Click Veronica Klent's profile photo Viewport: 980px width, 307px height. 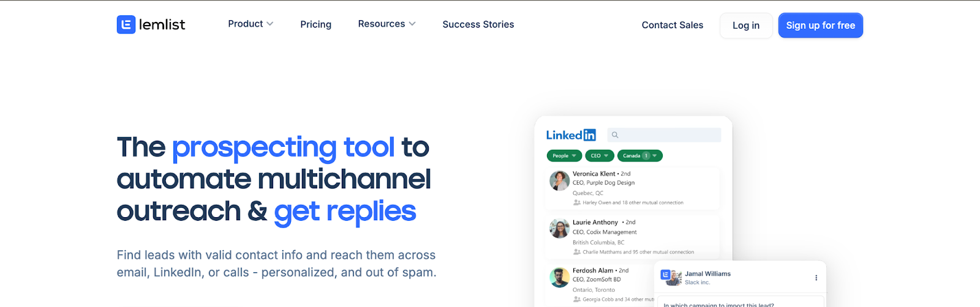click(559, 180)
